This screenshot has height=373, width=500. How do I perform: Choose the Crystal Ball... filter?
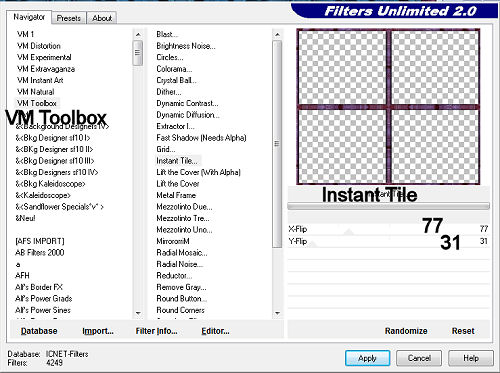click(x=176, y=80)
